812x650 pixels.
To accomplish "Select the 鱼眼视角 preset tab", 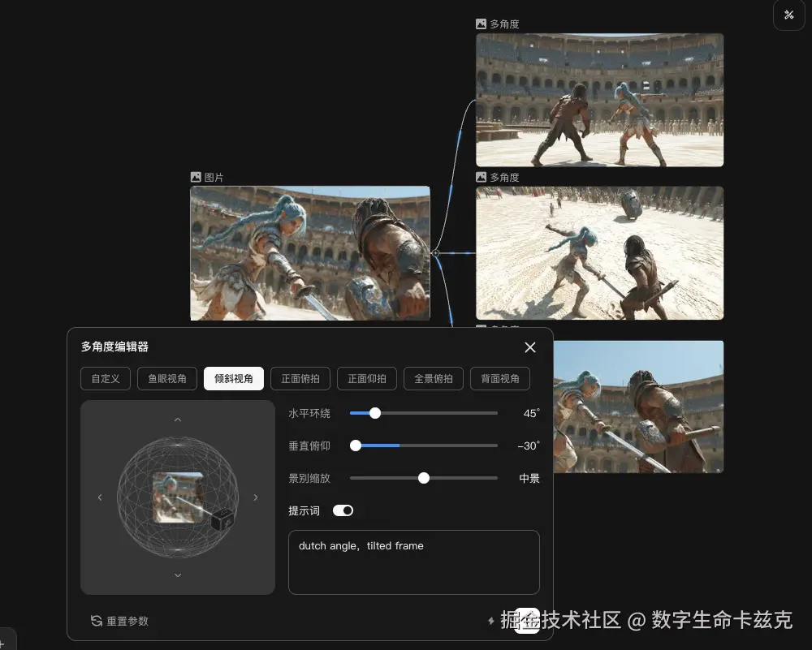I will click(x=167, y=379).
